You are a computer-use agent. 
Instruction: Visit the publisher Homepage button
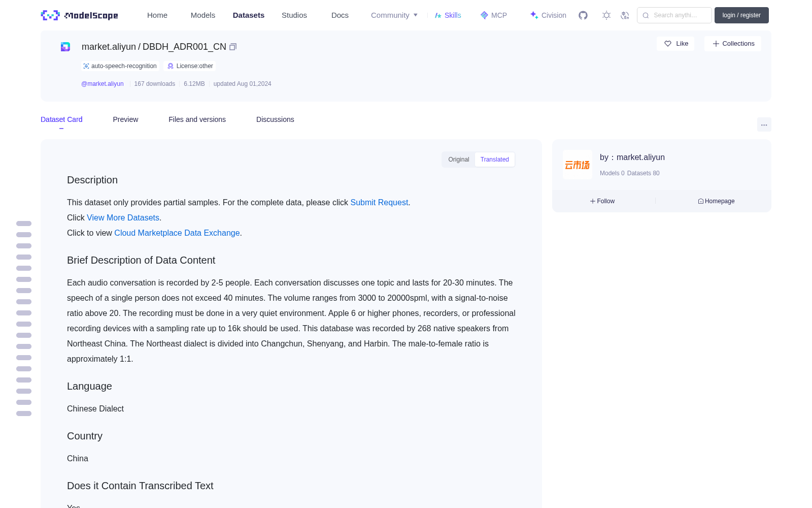716,201
